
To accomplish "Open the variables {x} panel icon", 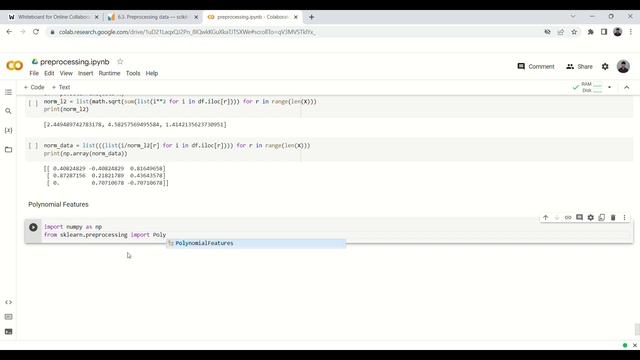I will 8,130.
